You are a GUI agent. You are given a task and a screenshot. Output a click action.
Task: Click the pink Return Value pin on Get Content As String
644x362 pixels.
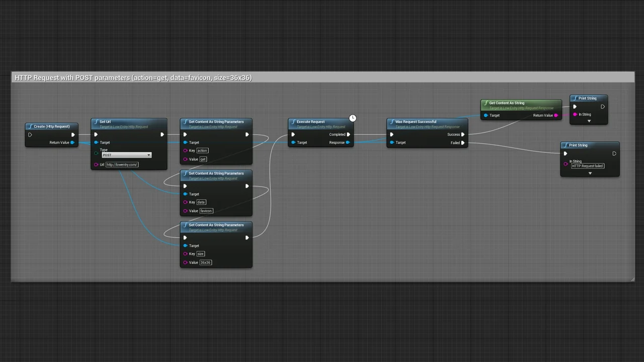[x=556, y=115]
